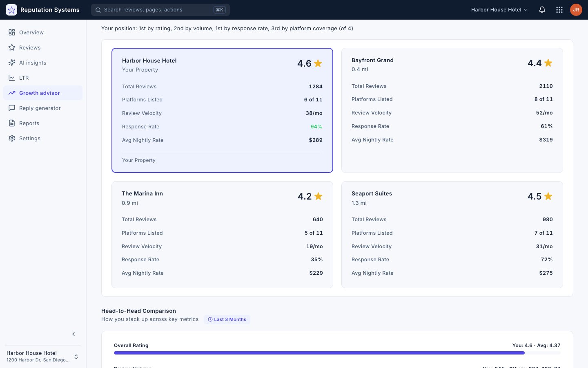Select the Reply generator menu item
Viewport: 588px width, 368px height.
[x=43, y=108]
